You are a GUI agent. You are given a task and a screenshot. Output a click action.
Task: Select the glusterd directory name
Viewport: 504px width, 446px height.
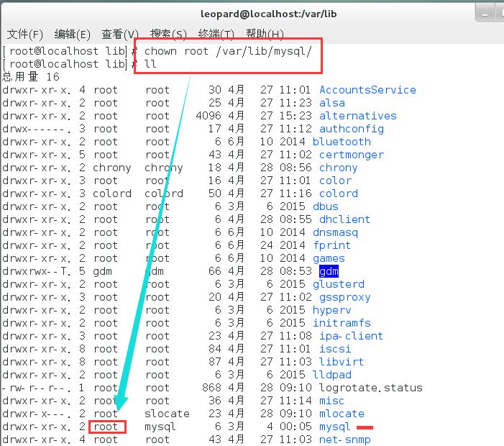[x=339, y=284]
